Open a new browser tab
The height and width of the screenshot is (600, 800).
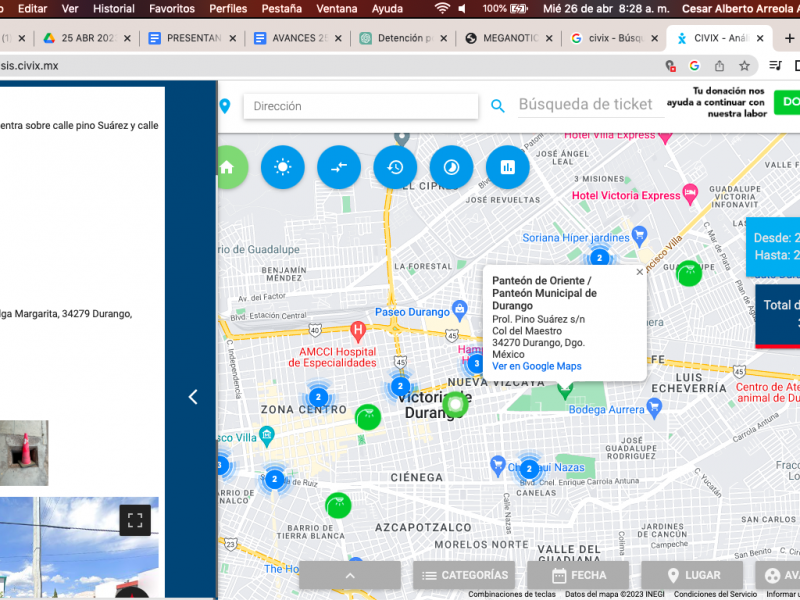point(789,38)
